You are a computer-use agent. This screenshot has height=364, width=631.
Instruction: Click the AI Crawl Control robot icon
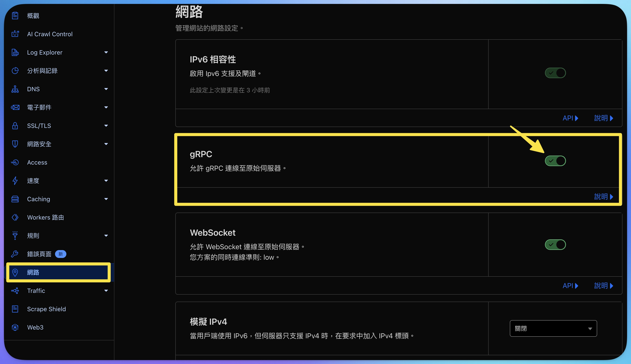point(15,34)
